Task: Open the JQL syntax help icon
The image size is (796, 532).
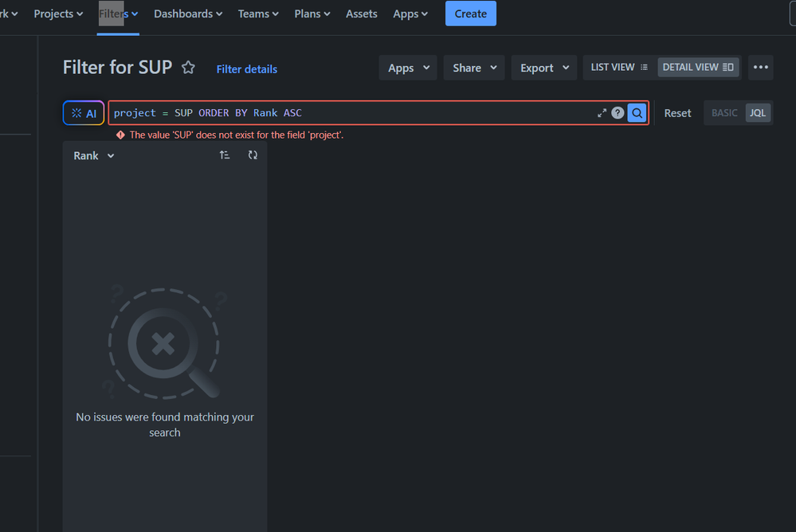Action: 618,113
